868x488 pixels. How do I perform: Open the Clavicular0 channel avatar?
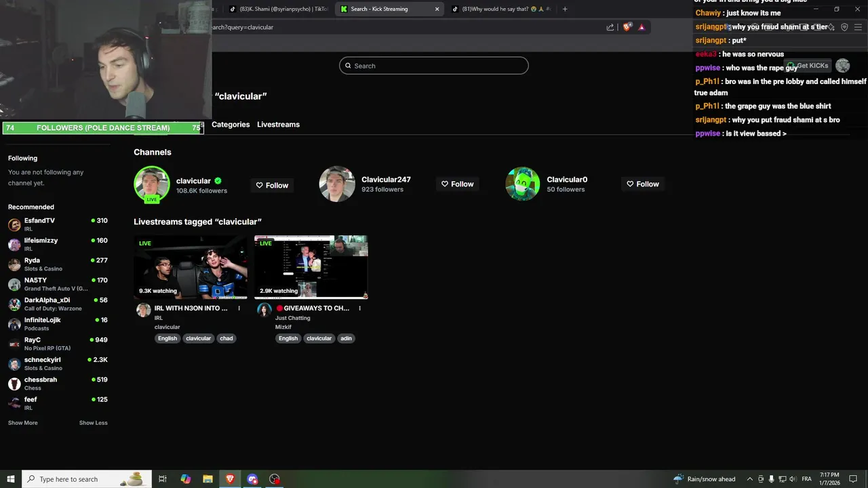[523, 184]
